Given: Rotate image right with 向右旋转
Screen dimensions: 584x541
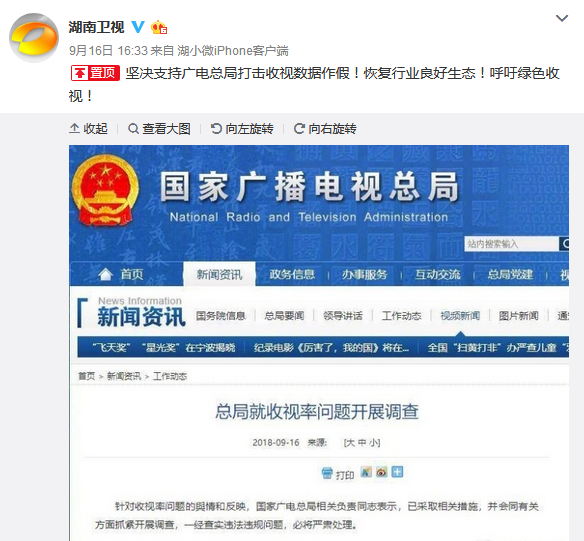Looking at the screenshot, I should [325, 129].
